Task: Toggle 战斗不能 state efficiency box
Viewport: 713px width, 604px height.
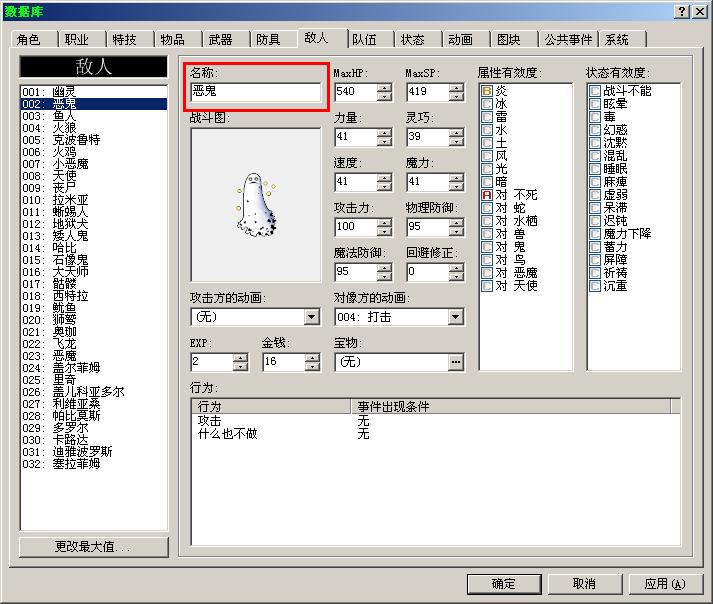Action: pos(595,91)
